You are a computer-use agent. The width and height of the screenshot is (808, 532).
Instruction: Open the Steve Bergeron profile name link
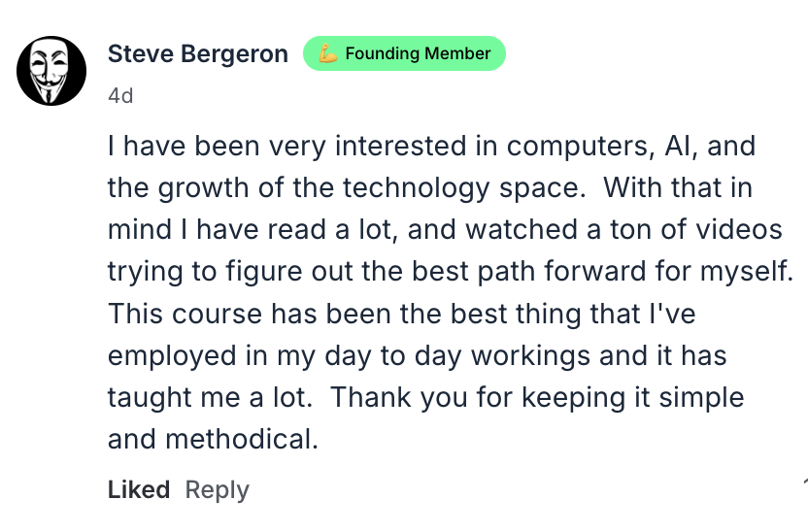point(197,53)
